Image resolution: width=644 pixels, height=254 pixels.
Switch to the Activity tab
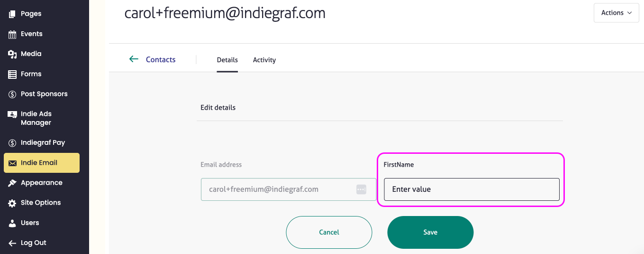point(264,60)
